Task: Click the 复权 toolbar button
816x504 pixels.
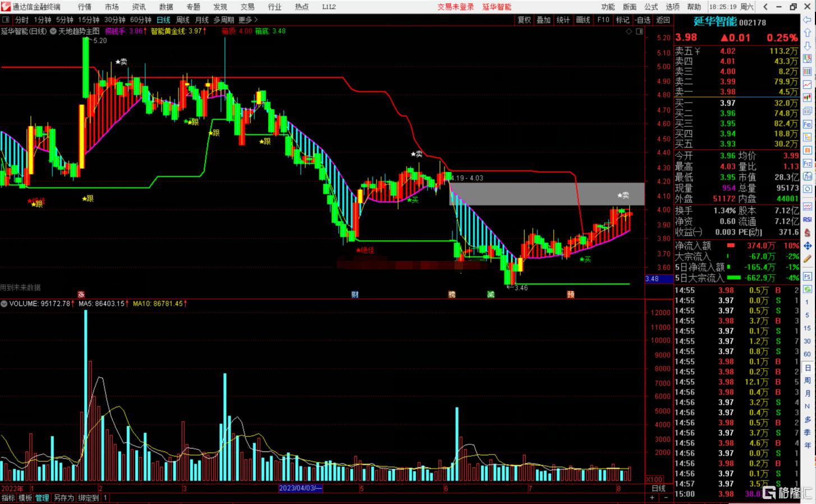Action: click(524, 20)
